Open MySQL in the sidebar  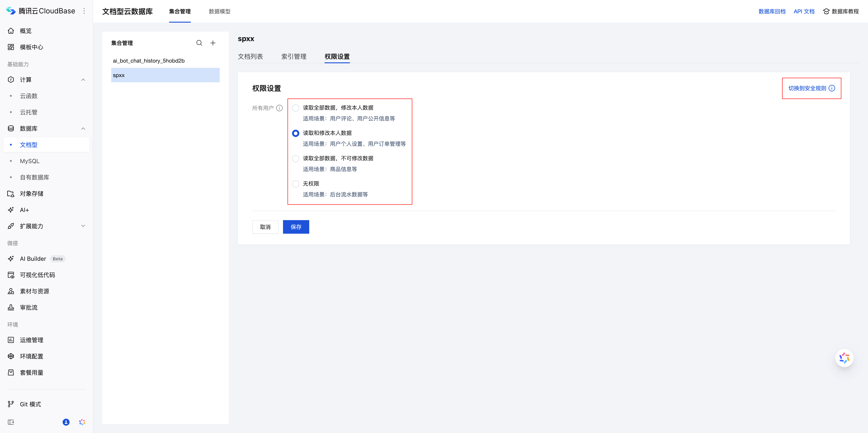30,161
